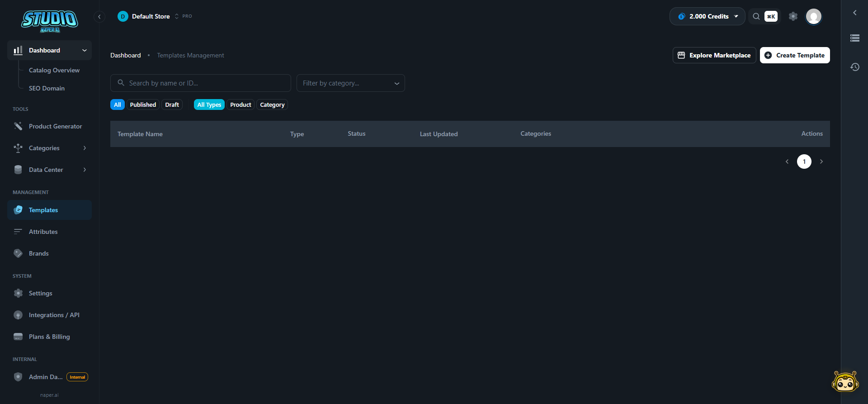Open the robot chat assistant mascot

coord(845,381)
